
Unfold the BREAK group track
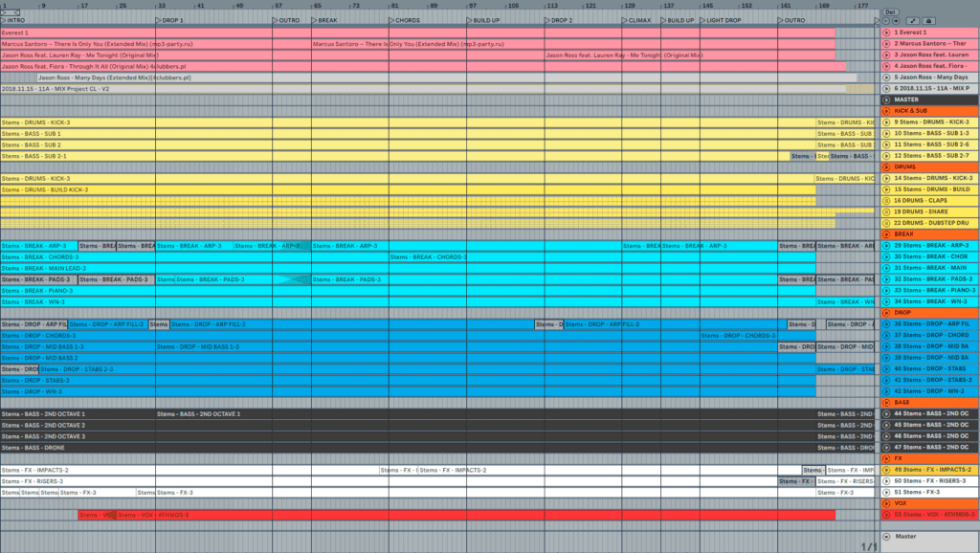(x=886, y=234)
